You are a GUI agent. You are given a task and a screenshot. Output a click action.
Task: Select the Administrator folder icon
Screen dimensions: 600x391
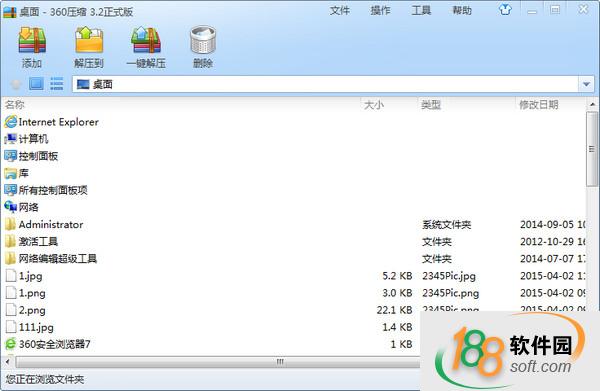(x=11, y=224)
